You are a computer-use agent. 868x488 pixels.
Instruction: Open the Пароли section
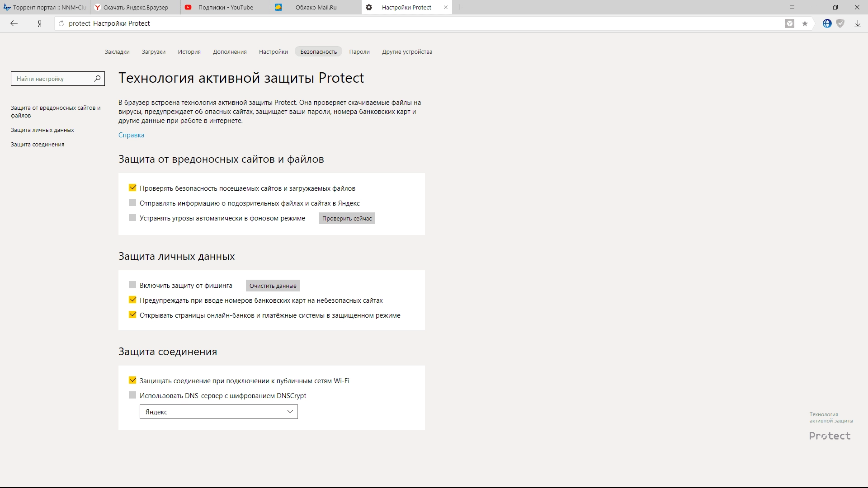tap(359, 52)
